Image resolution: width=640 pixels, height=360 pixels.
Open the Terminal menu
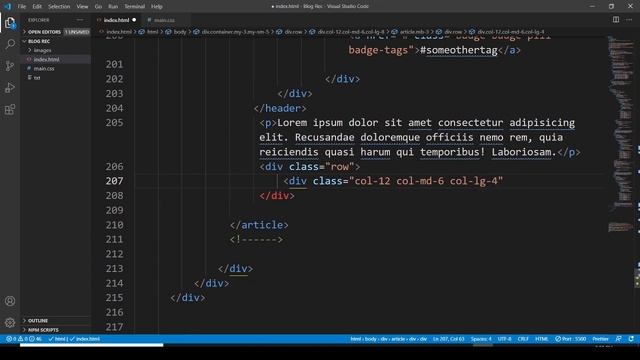[134, 7]
